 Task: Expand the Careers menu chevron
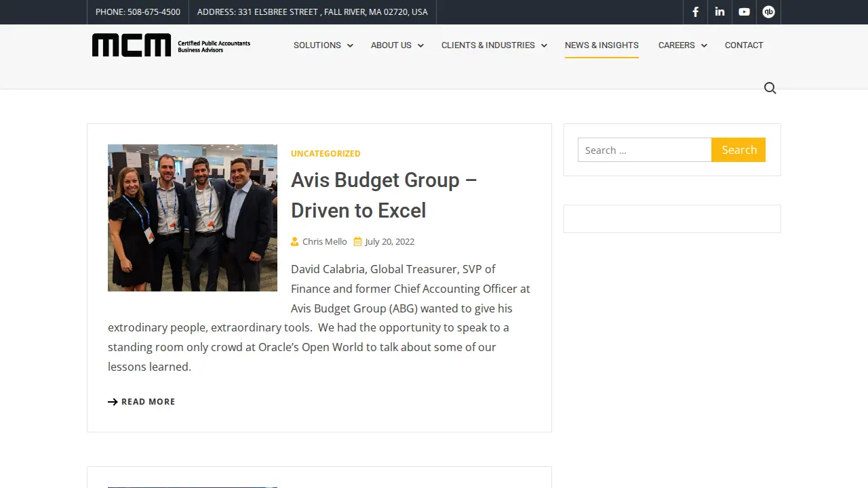click(x=704, y=45)
